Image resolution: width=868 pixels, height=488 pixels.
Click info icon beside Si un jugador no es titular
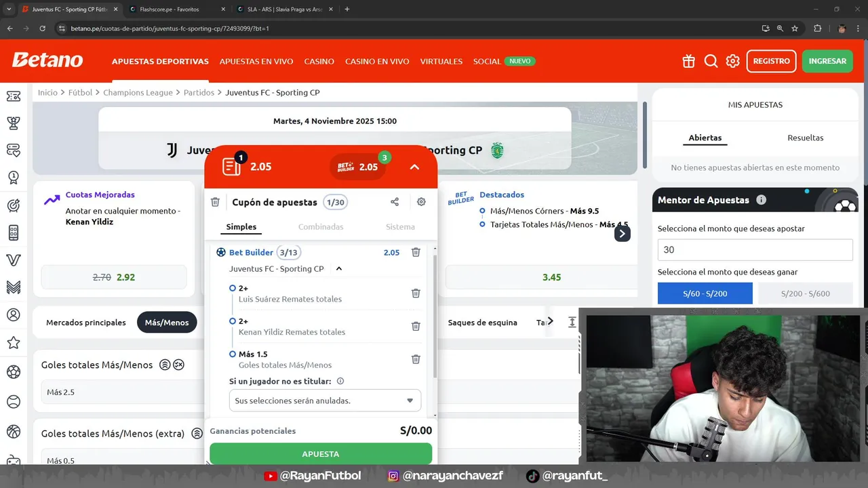pyautogui.click(x=340, y=382)
